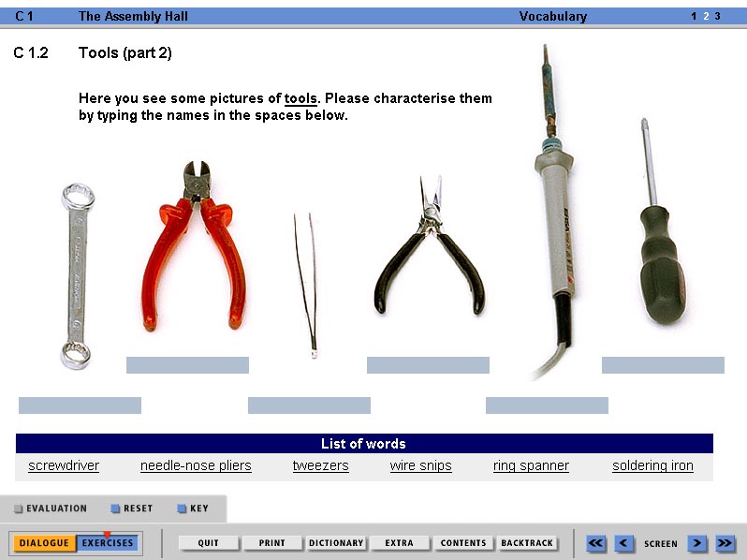Go to page 3 in header
This screenshot has height=560, width=747.
click(x=717, y=16)
